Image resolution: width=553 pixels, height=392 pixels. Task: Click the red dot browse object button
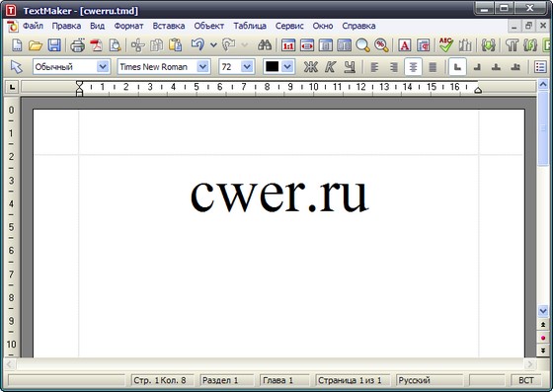[x=543, y=338]
